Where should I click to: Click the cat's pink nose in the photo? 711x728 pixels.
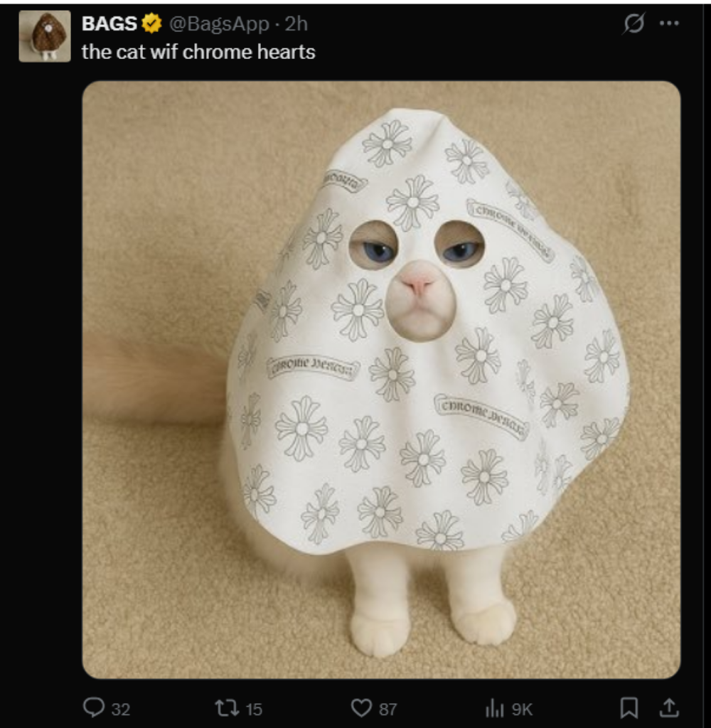pos(417,284)
